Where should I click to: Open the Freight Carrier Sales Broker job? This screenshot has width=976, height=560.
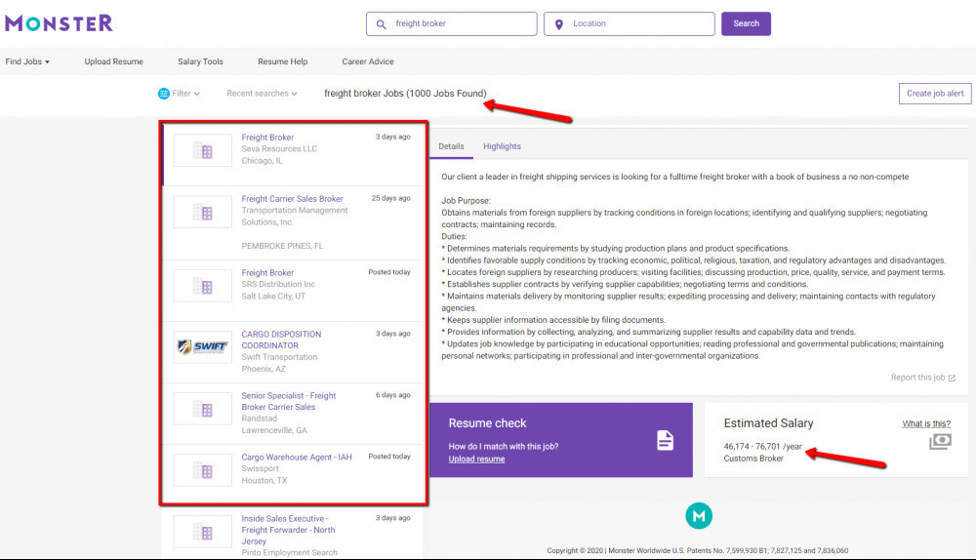292,199
